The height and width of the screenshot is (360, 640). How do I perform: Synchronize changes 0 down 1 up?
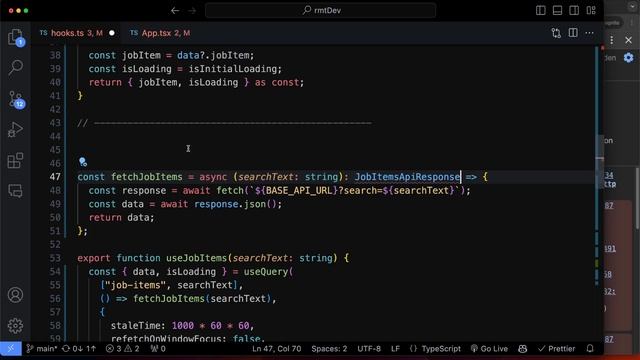[x=79, y=349]
